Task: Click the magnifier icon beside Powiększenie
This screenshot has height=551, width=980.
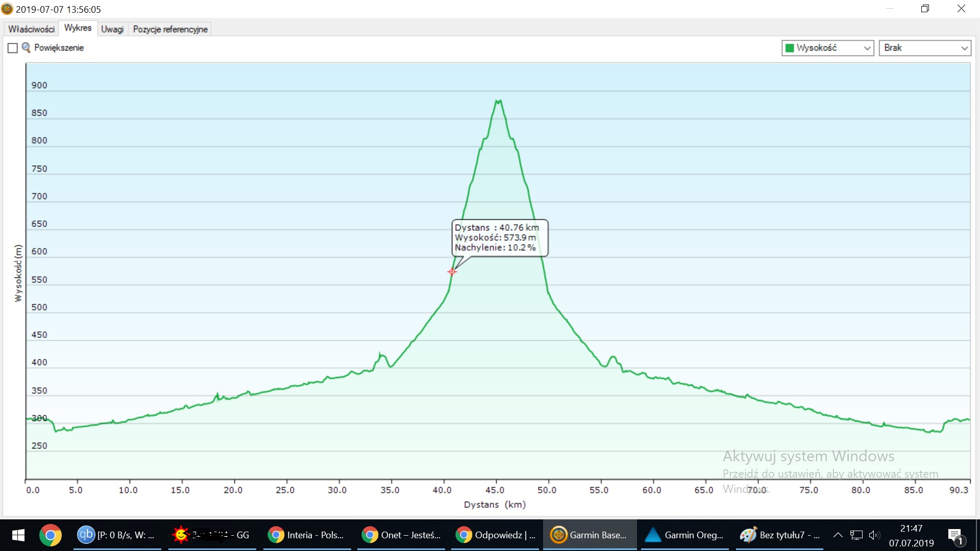Action: point(26,47)
